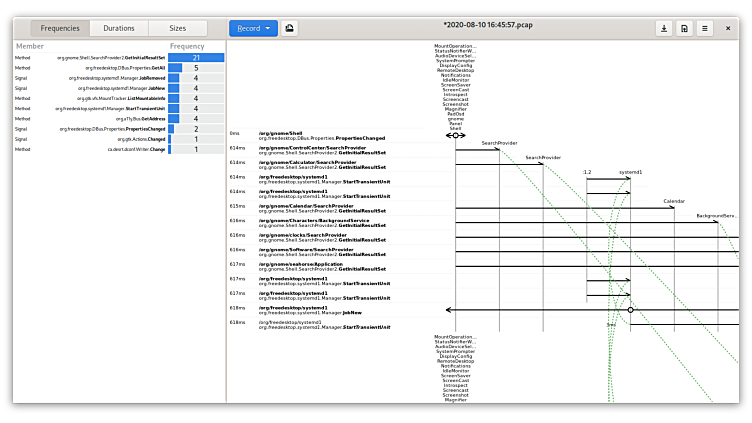The height and width of the screenshot is (423, 752).
Task: Close the window with the X button
Action: tap(732, 28)
